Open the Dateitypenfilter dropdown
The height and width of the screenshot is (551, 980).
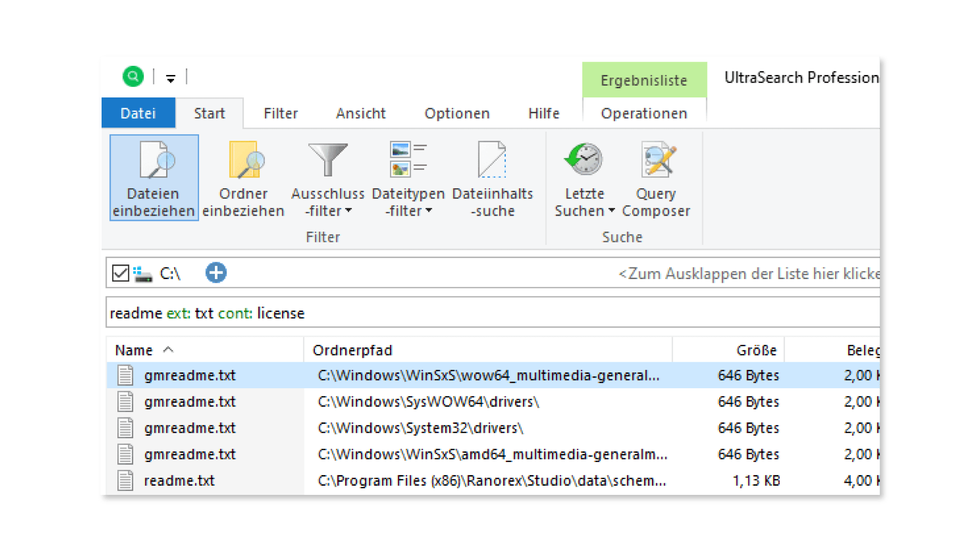(x=408, y=178)
